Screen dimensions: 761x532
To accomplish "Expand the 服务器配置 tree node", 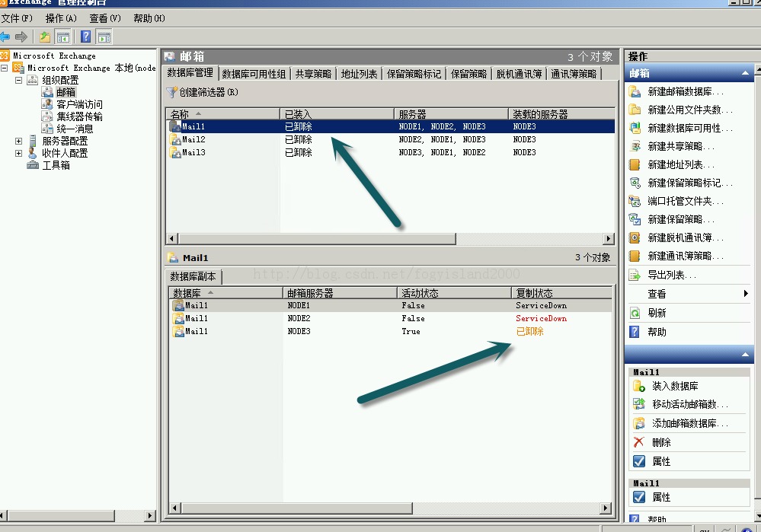I will [19, 141].
